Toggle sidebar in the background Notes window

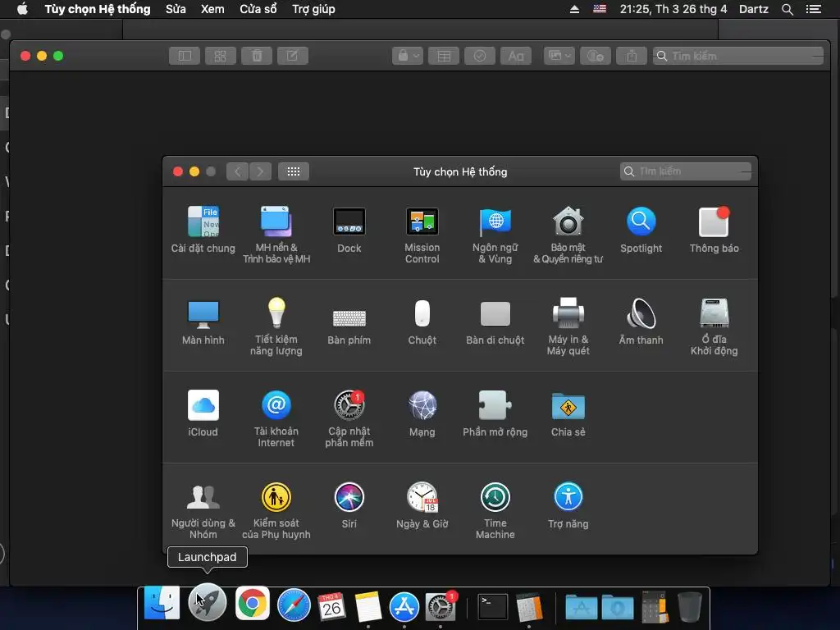tap(185, 56)
